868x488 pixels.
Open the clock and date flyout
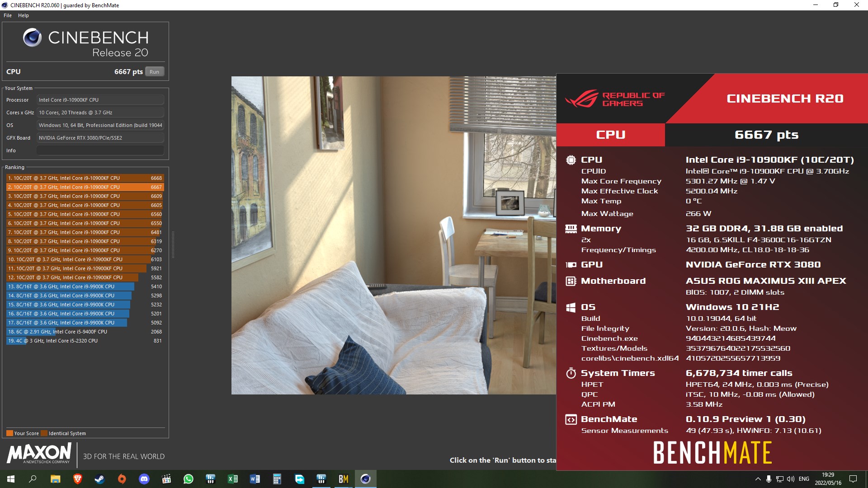pos(828,479)
